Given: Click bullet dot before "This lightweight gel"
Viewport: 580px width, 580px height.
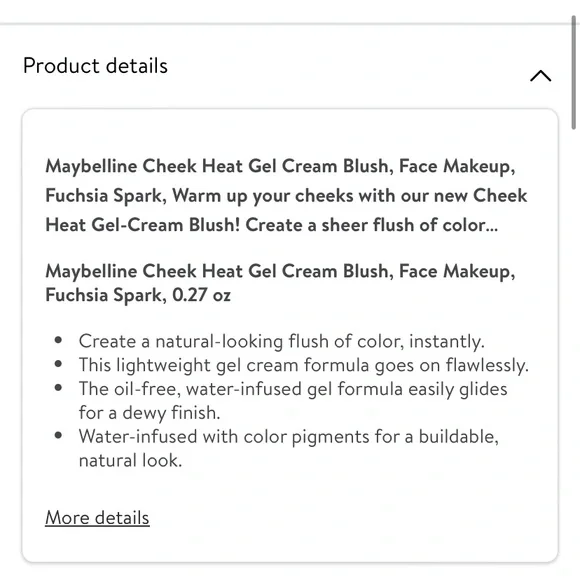Looking at the screenshot, I should (x=58, y=364).
